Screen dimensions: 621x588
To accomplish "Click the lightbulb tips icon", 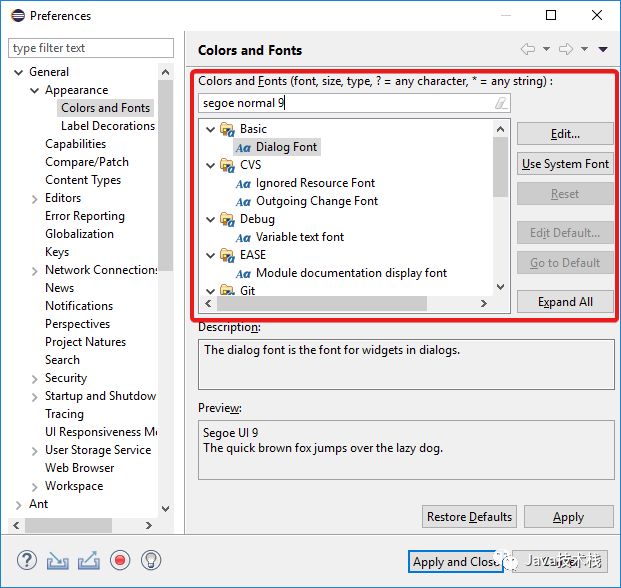I will pyautogui.click(x=151, y=560).
